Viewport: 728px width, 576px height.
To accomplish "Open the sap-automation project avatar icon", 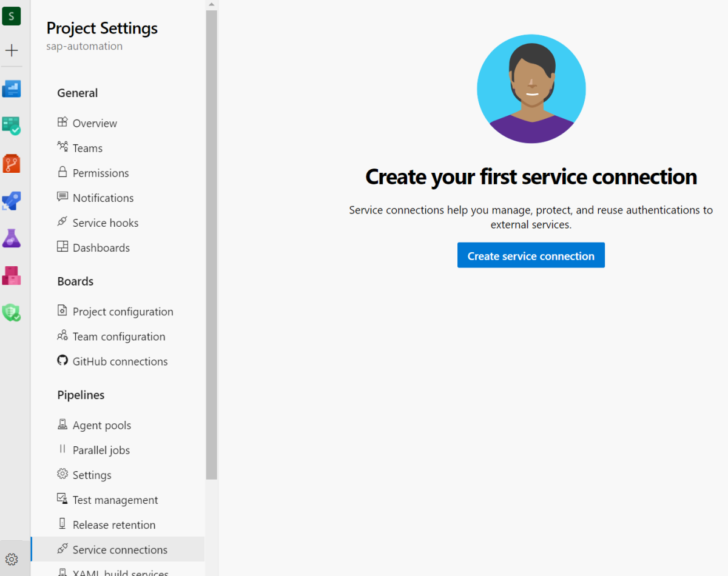I will pos(12,16).
